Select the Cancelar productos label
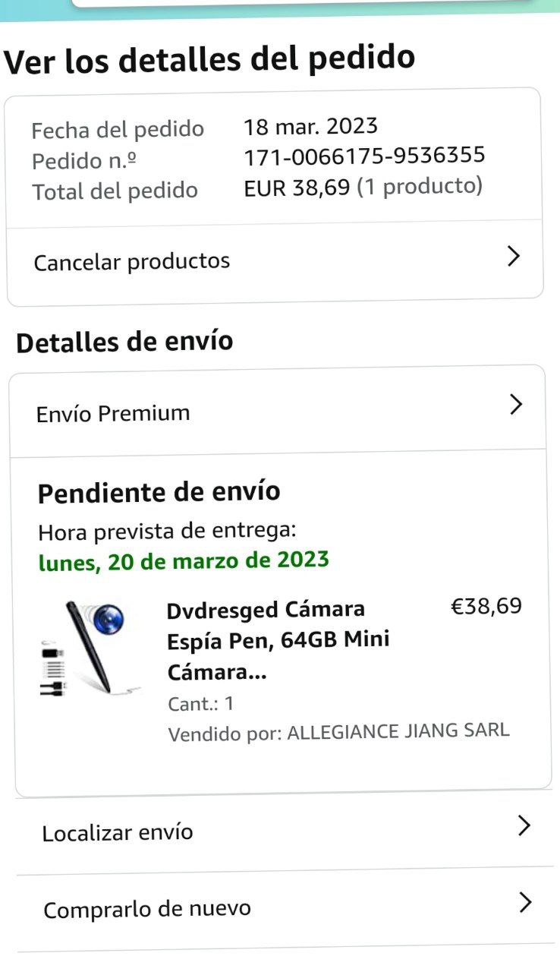The image size is (560, 972). click(x=132, y=262)
